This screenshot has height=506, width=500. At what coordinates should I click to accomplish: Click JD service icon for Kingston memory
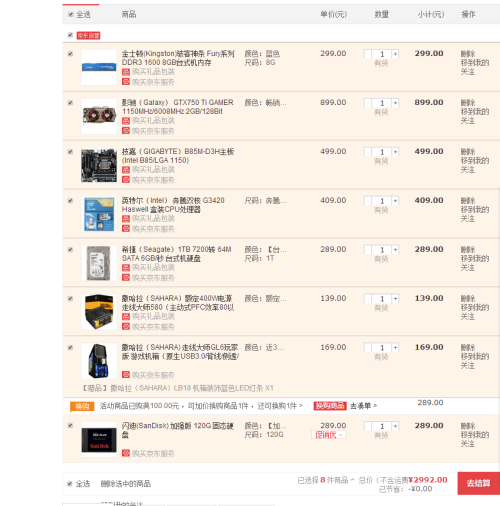(x=126, y=82)
